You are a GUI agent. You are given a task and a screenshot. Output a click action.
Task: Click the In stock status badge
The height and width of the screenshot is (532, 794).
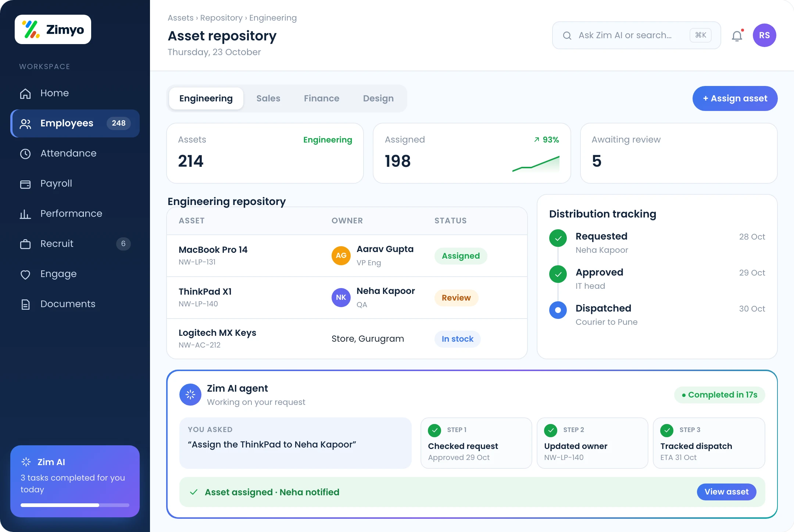click(458, 339)
